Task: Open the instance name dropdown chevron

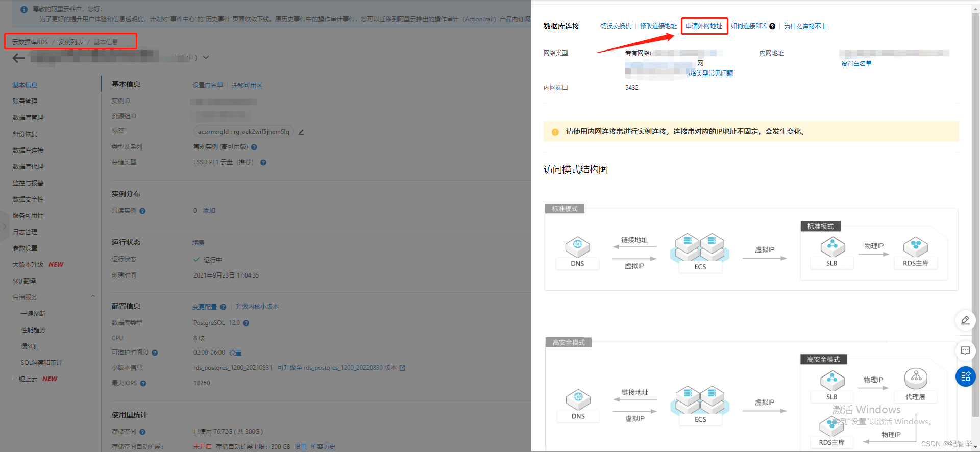Action: (206, 58)
